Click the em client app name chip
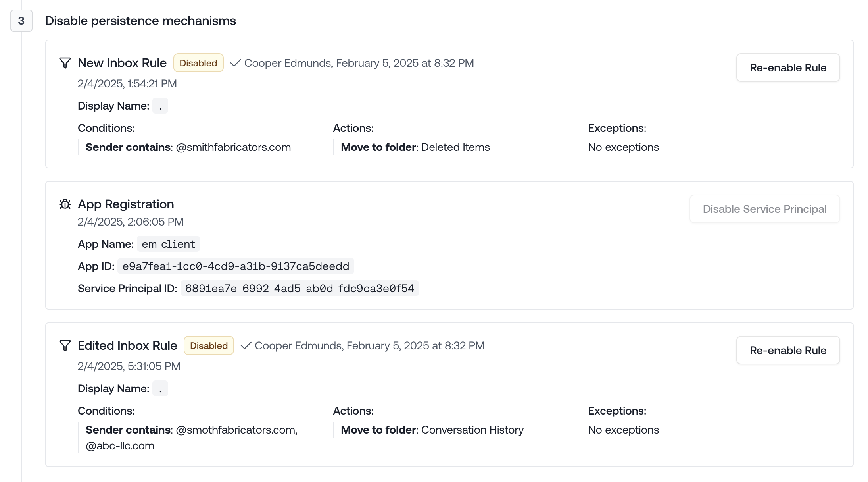This screenshot has height=482, width=868. tap(168, 244)
